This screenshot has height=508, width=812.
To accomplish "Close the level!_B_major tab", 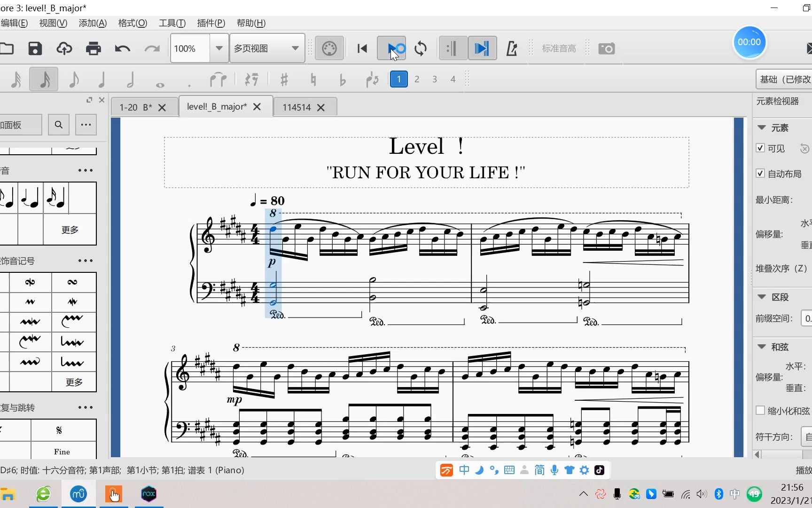I will [257, 107].
